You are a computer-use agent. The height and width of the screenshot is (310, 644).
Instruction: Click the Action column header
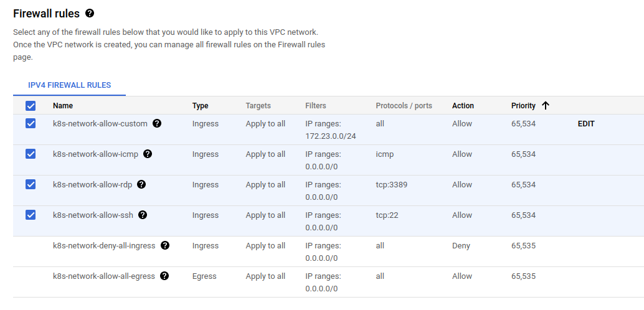[463, 106]
